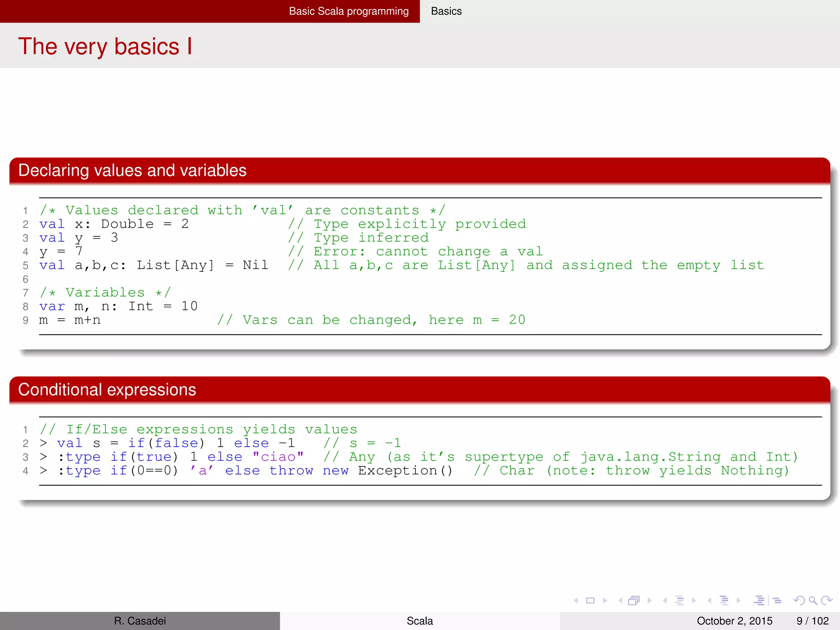
Task: Click the Scala title in footer
Action: coord(420,621)
